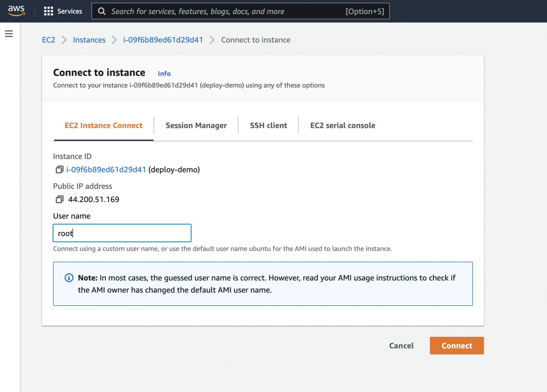Image resolution: width=547 pixels, height=392 pixels.
Task: Open the EC2 serial console tab
Action: pos(343,125)
